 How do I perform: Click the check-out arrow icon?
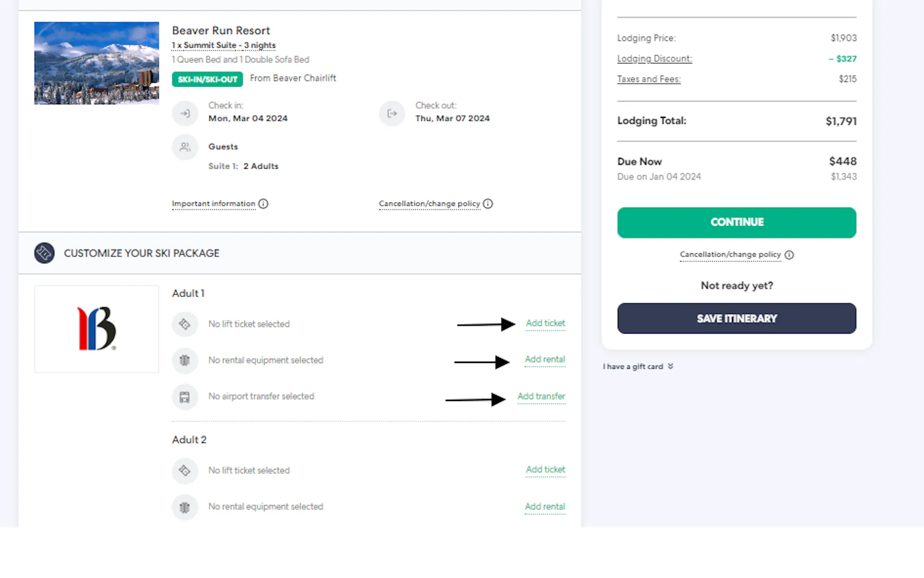pyautogui.click(x=392, y=113)
